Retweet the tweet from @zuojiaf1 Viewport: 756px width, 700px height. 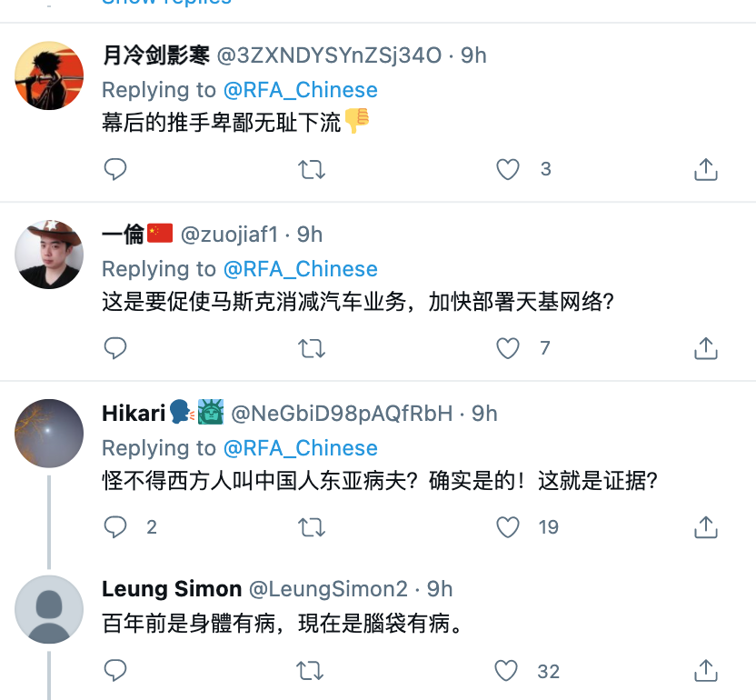click(x=312, y=348)
